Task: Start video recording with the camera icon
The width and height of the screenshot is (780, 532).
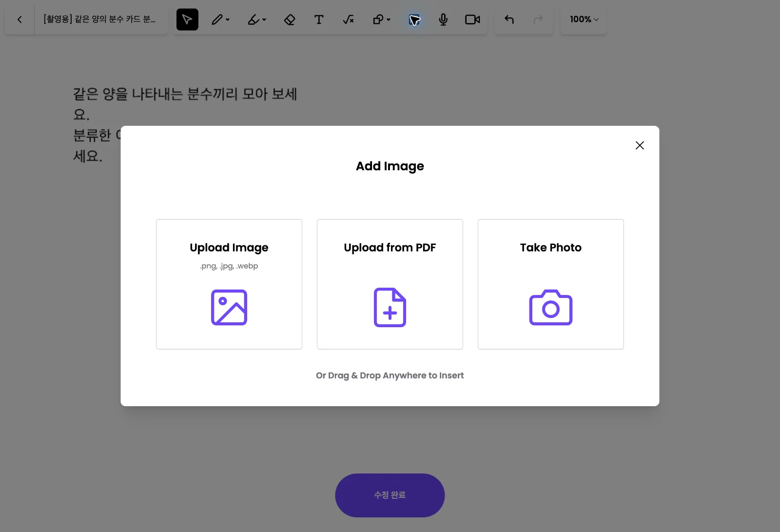Action: [472, 20]
